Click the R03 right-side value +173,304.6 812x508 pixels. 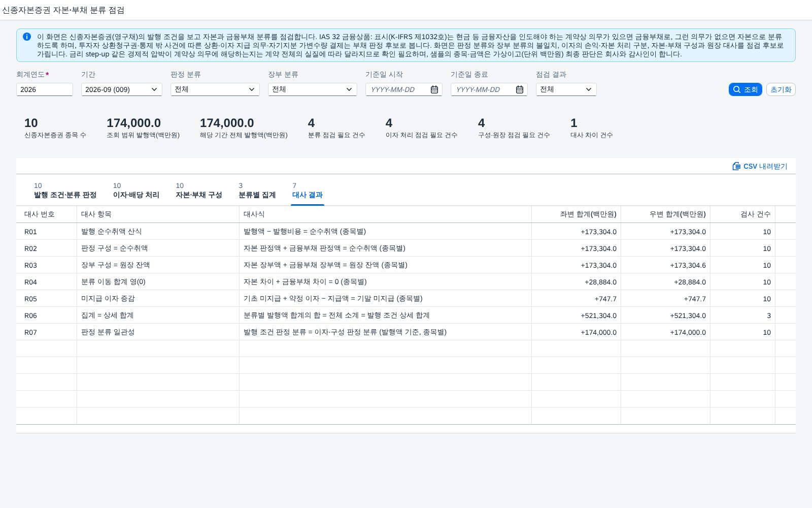(x=688, y=265)
